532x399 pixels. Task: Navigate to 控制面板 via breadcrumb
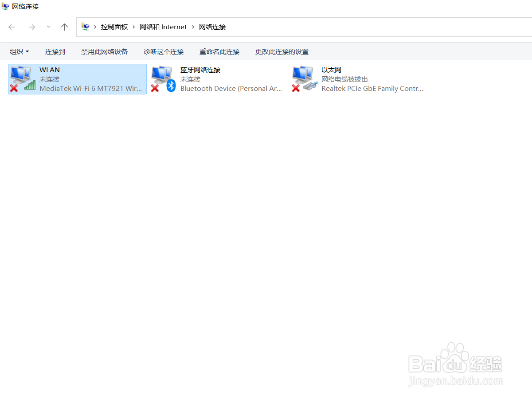[114, 27]
